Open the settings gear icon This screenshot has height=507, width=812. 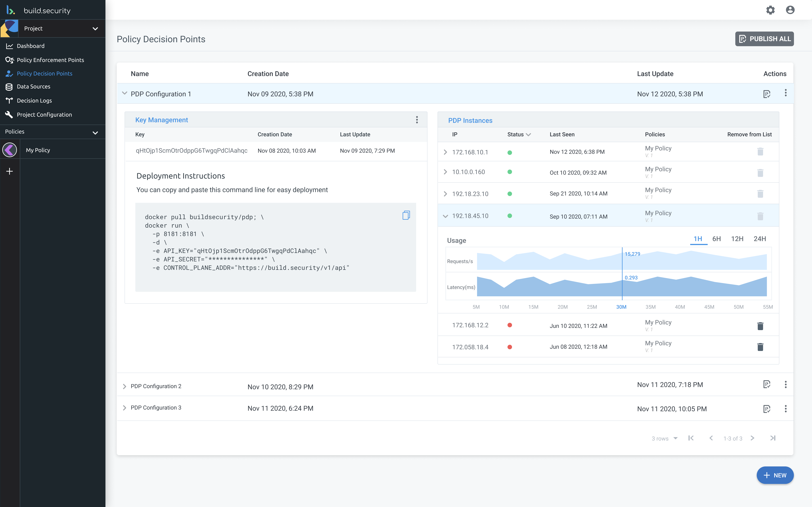click(x=770, y=10)
